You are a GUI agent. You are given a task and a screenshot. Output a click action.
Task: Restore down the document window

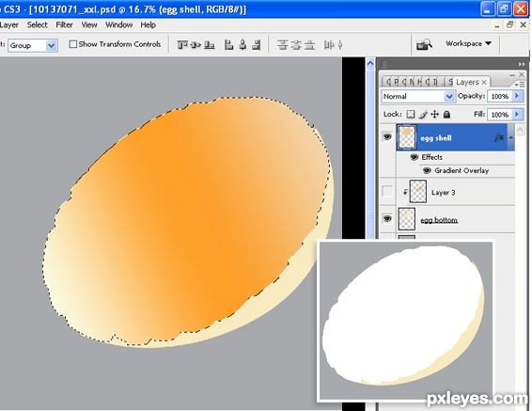[x=510, y=24]
